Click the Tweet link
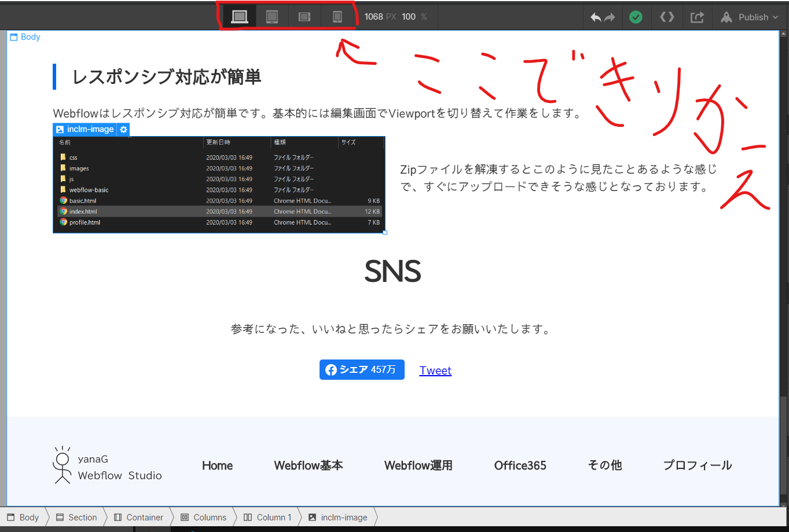Screen dimensions: 789x532 coord(435,370)
